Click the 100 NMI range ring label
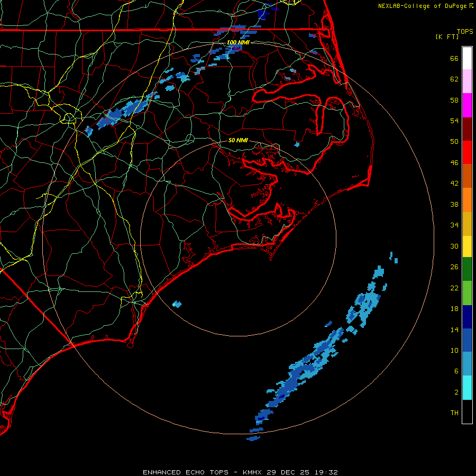This screenshot has width=476, height=476. click(x=238, y=42)
